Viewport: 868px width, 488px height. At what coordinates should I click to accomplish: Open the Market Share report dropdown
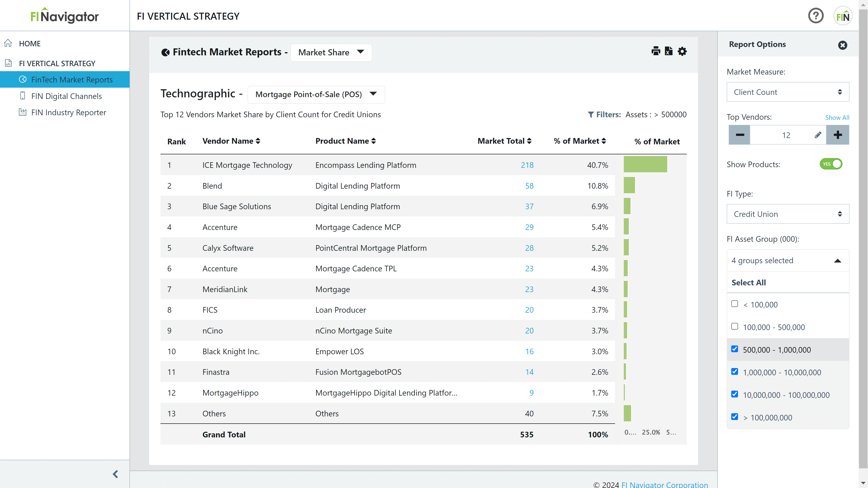coord(331,52)
